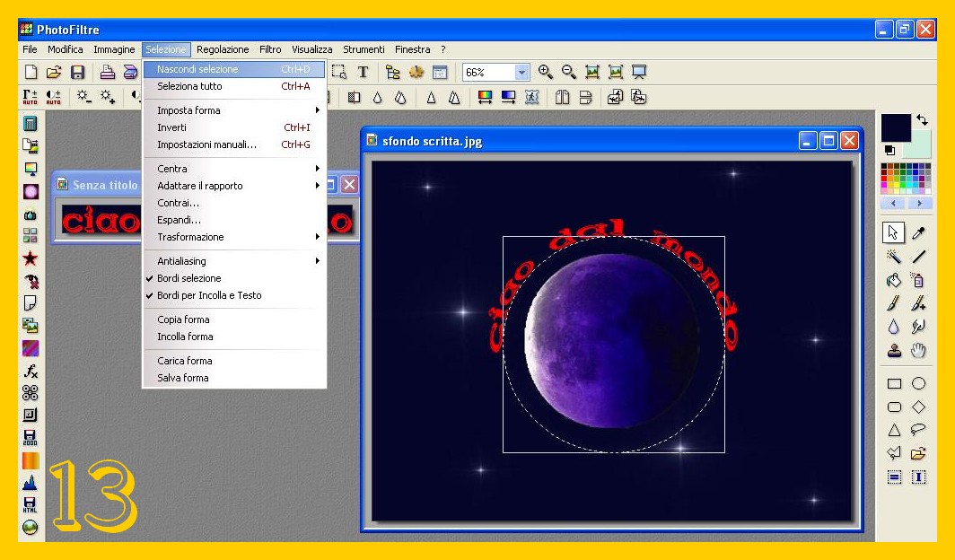This screenshot has width=955, height=560.
Task: Click the Text tool icon in toolbar
Action: point(364,73)
